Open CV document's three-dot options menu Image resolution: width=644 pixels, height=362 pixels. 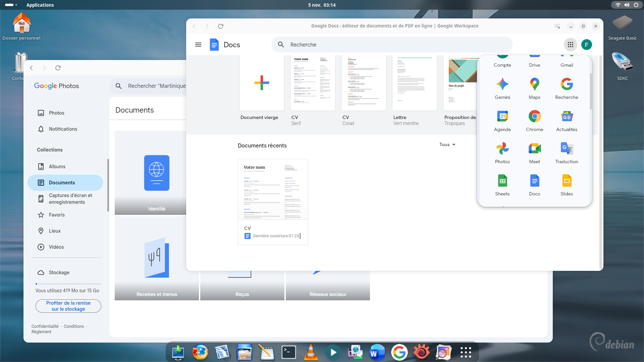point(300,236)
